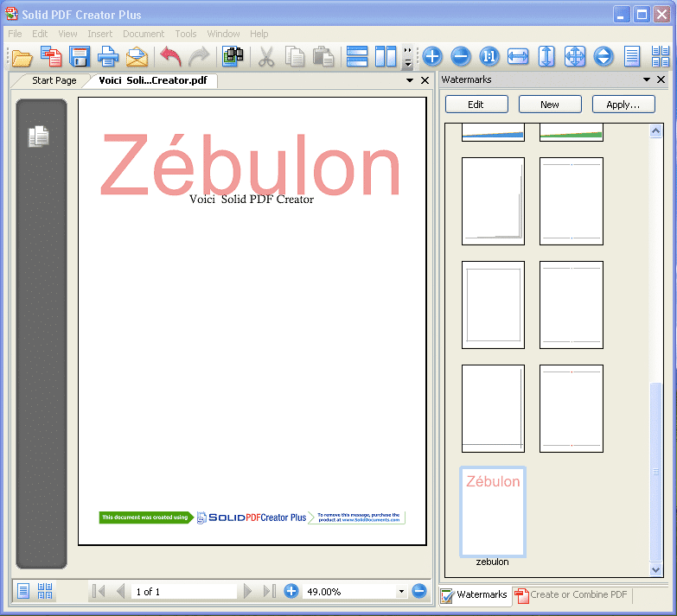The width and height of the screenshot is (677, 616).
Task: Select the green gradient watermark thumbnail
Action: (x=572, y=133)
